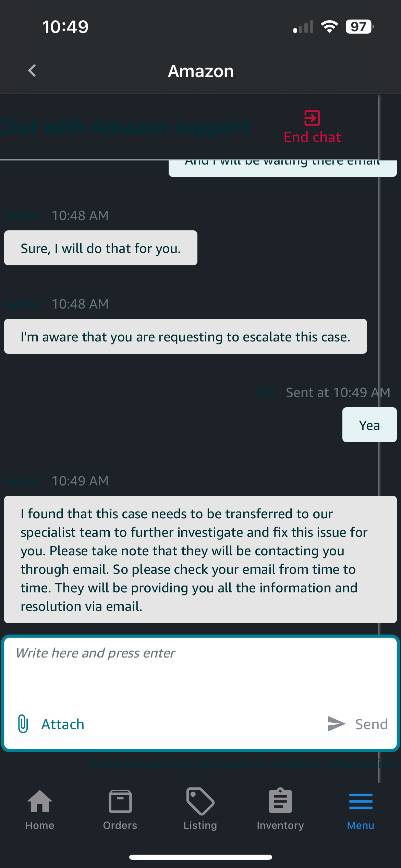This screenshot has height=868, width=401.
Task: Click the Attach text link
Action: pyautogui.click(x=63, y=724)
